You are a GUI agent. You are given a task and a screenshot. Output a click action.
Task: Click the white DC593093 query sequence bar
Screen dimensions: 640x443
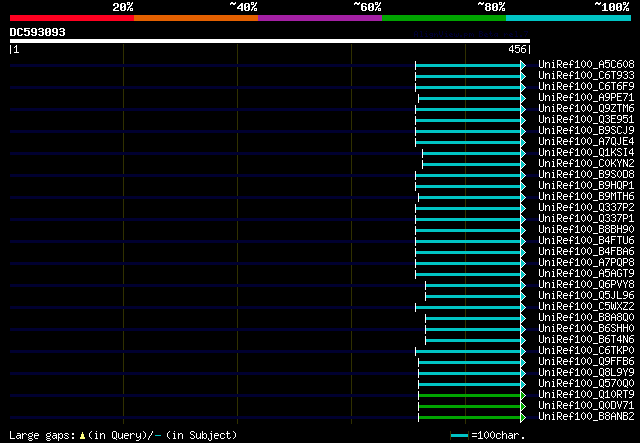[x=270, y=41]
